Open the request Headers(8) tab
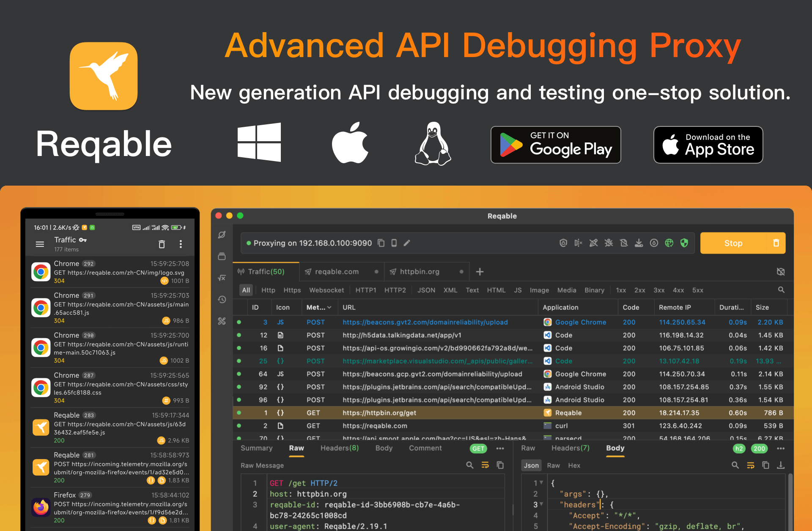The width and height of the screenshot is (812, 531). (339, 448)
